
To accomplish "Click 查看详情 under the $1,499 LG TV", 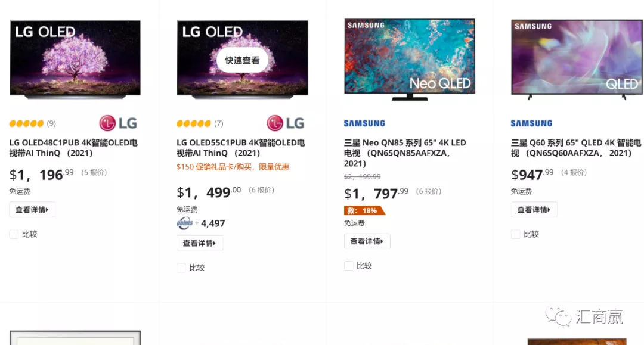I will tap(199, 243).
